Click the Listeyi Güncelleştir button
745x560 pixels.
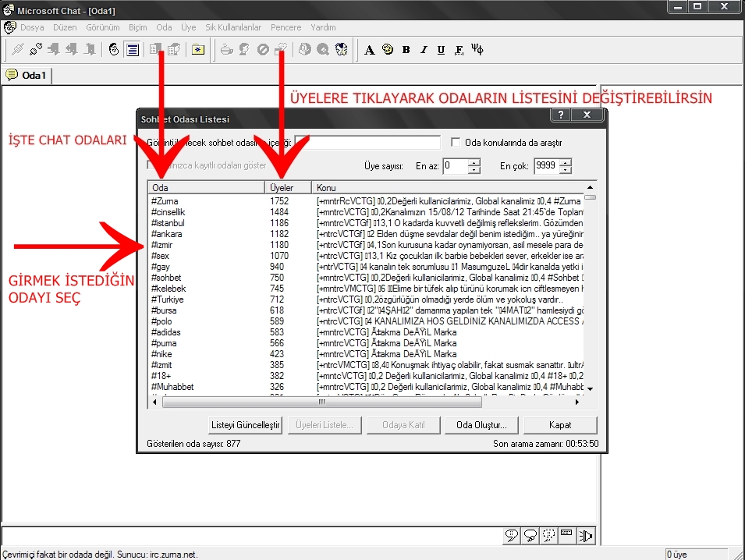pos(245,425)
